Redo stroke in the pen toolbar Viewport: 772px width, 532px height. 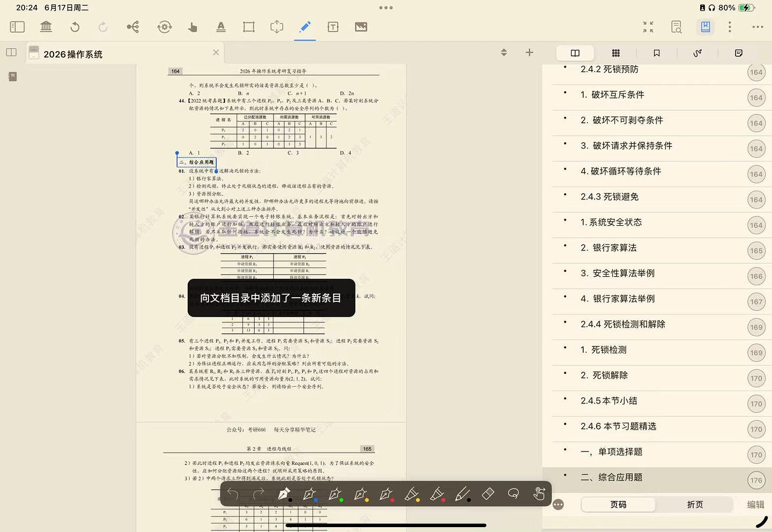pyautogui.click(x=258, y=493)
